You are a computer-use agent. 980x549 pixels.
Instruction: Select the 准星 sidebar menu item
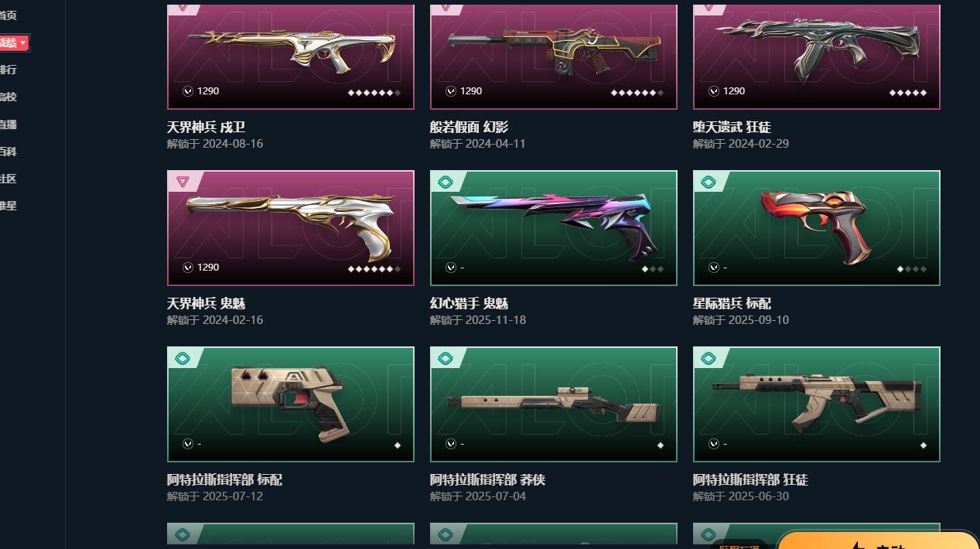(8, 206)
